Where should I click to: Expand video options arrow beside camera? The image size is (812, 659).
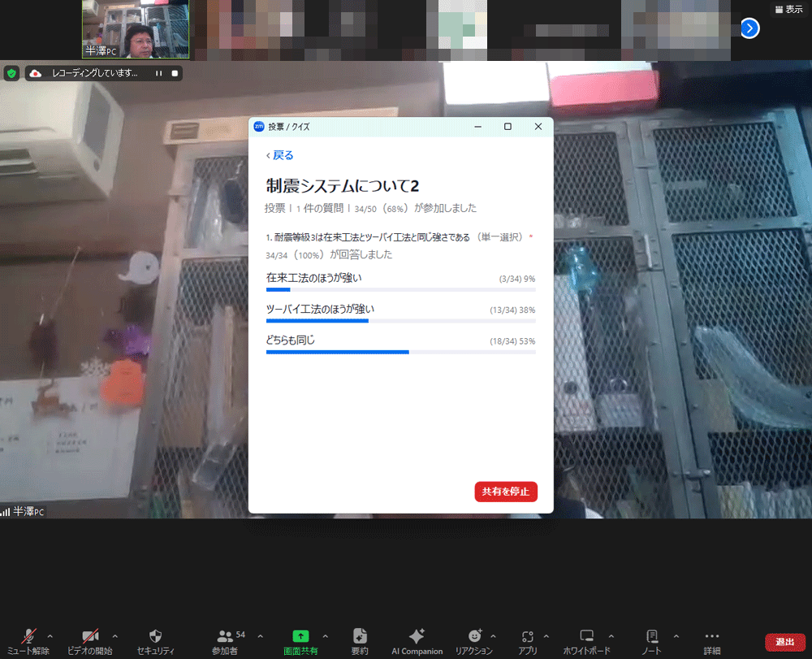tap(114, 636)
